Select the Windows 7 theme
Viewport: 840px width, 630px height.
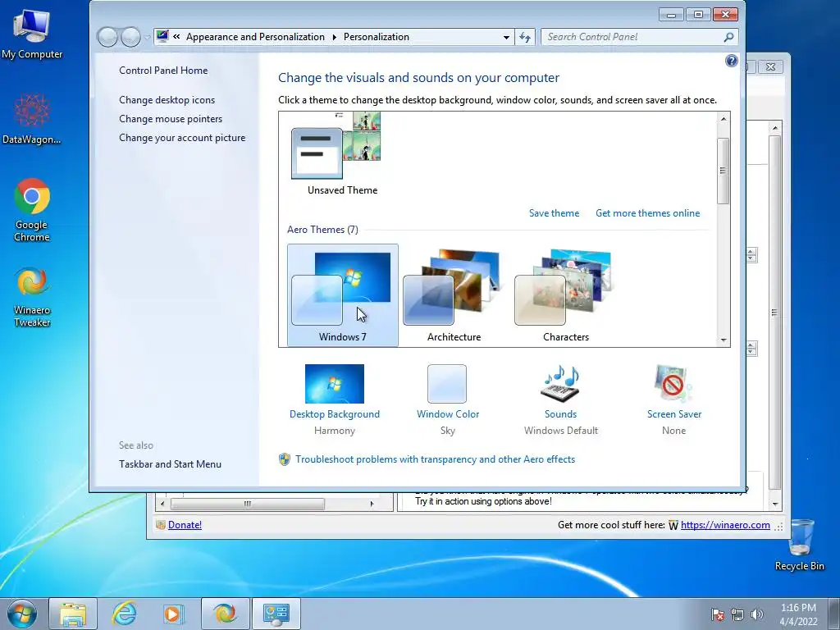click(x=343, y=295)
